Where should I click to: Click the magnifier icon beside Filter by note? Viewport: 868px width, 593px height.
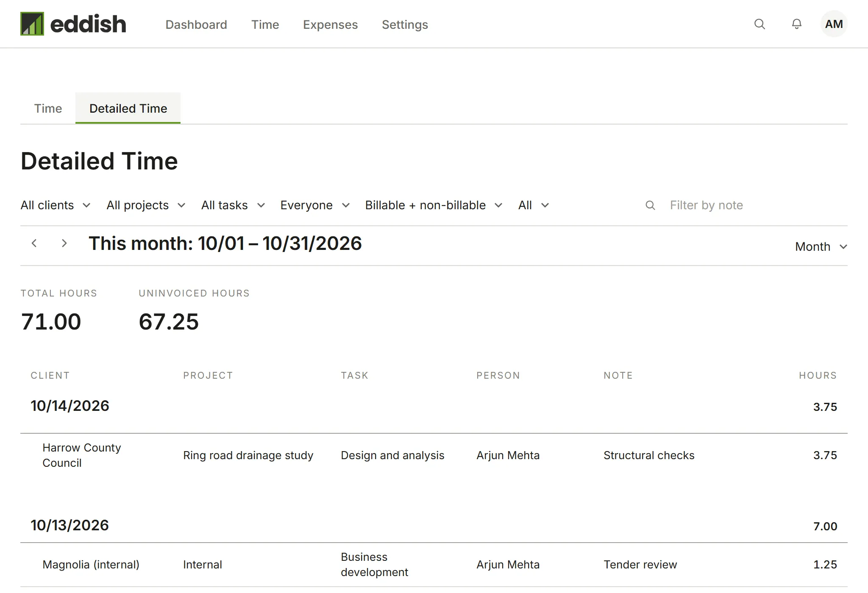(650, 205)
